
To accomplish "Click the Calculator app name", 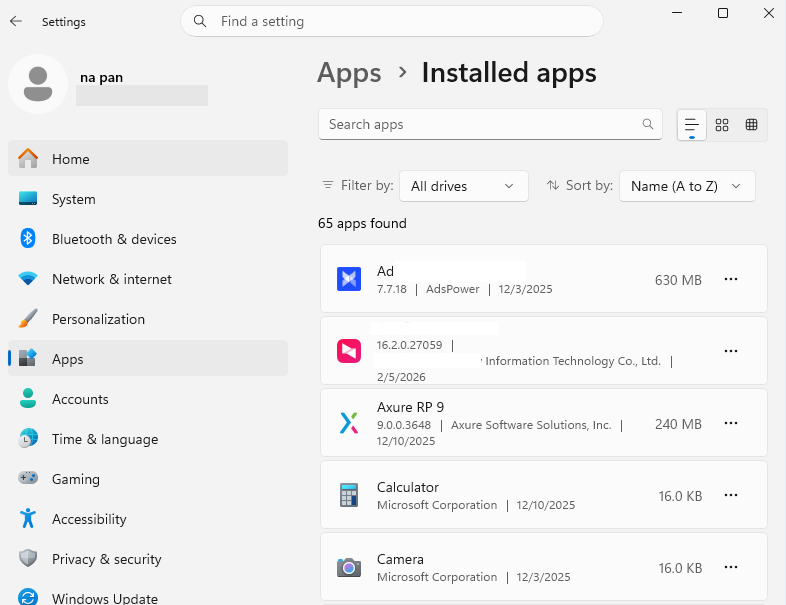I will pyautogui.click(x=408, y=487).
